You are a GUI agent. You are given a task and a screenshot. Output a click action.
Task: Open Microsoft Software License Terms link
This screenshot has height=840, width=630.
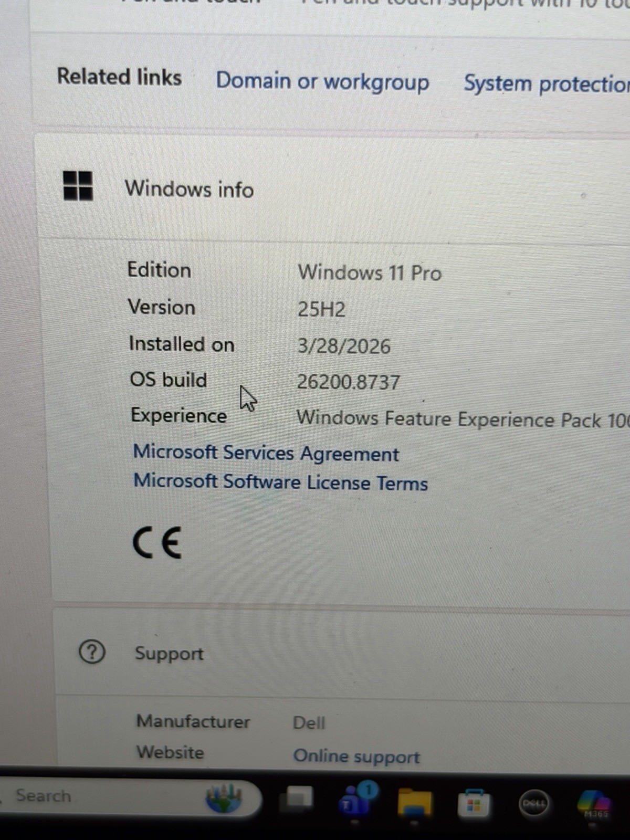[x=280, y=482]
